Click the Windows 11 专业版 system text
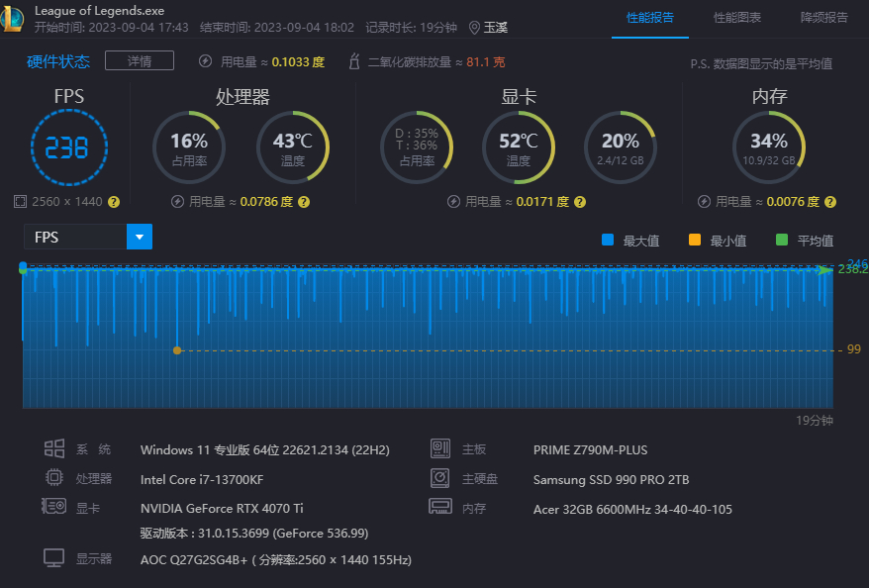The image size is (869, 588). (265, 450)
